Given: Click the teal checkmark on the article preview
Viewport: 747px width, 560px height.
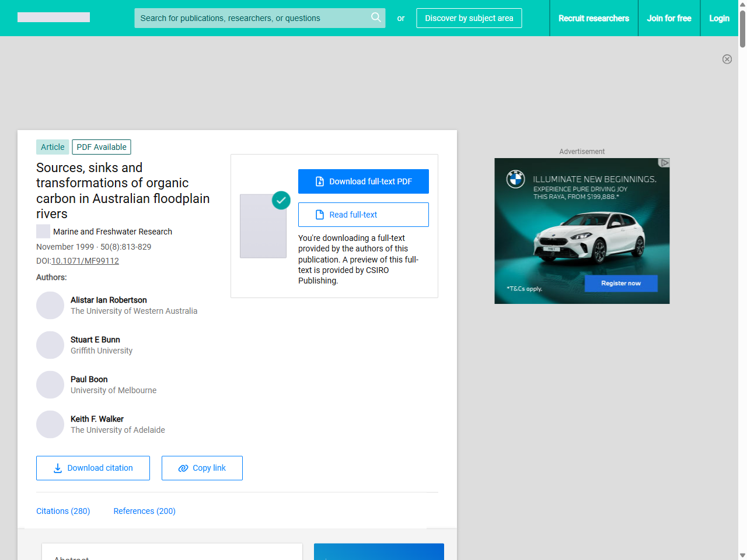Looking at the screenshot, I should (281, 200).
